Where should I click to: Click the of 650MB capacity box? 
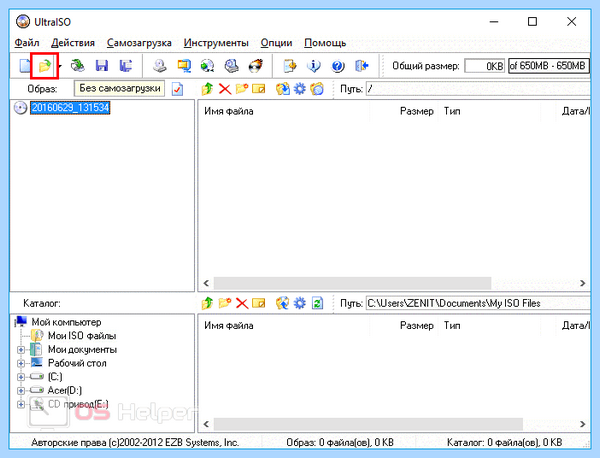(x=549, y=66)
